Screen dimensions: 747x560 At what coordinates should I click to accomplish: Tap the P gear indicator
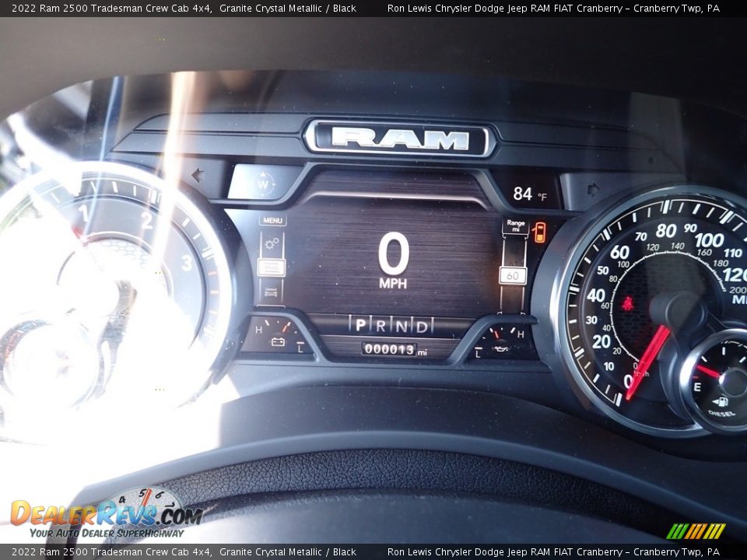coord(360,325)
